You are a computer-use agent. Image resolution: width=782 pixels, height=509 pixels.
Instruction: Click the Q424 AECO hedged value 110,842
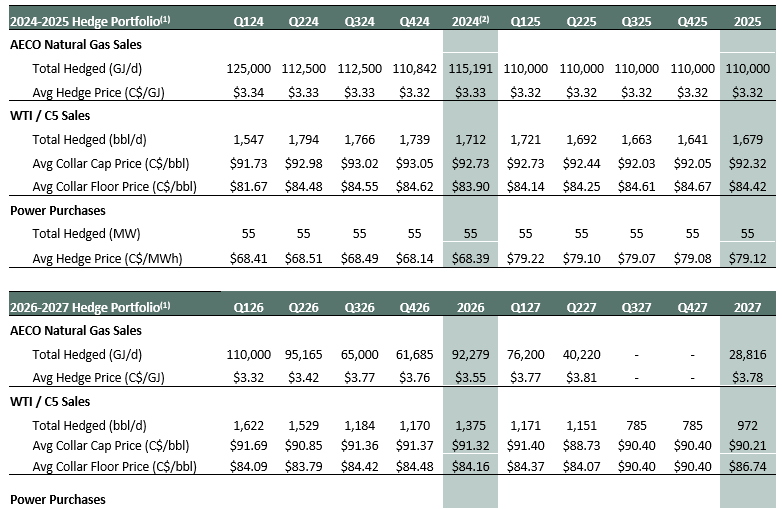[x=414, y=68]
